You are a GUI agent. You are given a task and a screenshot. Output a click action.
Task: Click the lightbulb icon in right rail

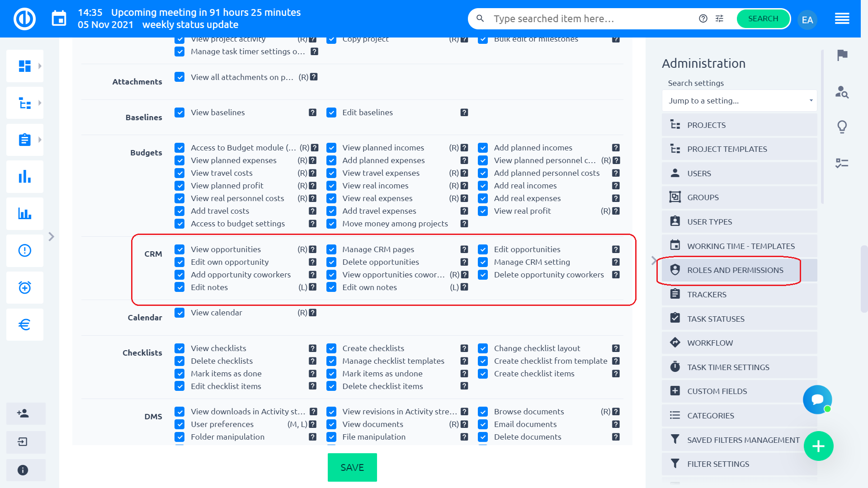[x=842, y=127]
